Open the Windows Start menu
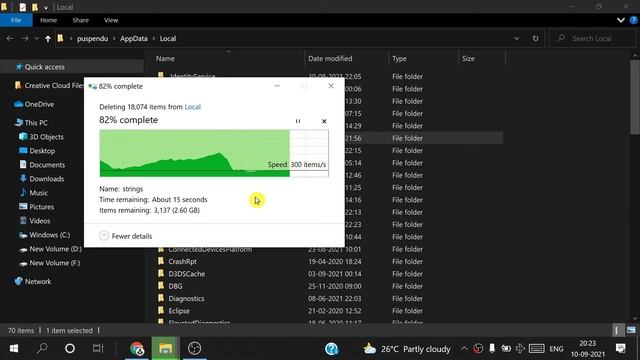Viewport: 640px width, 360px height. [x=14, y=348]
